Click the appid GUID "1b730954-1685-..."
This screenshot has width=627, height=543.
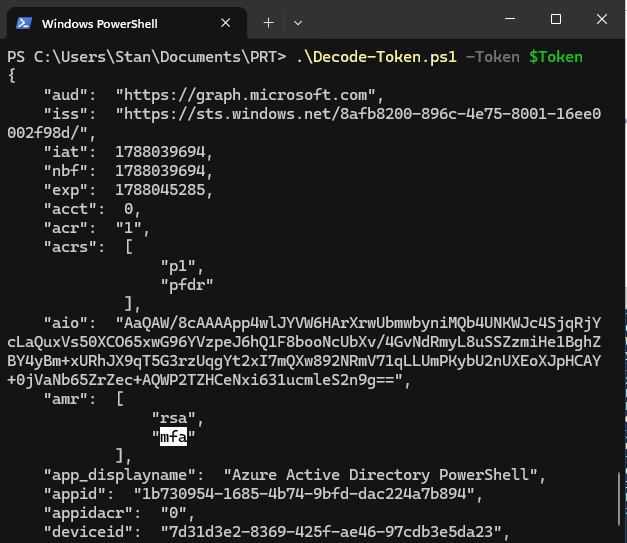point(304,494)
